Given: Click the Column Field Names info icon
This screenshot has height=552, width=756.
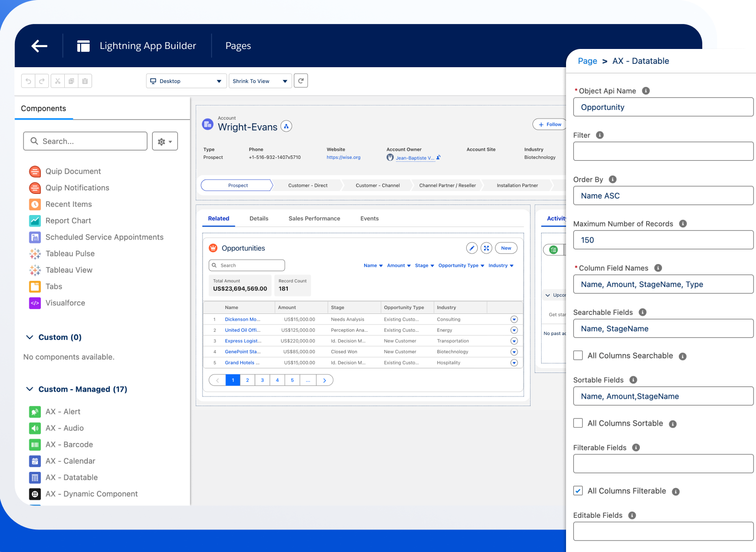Looking at the screenshot, I should click(x=658, y=268).
